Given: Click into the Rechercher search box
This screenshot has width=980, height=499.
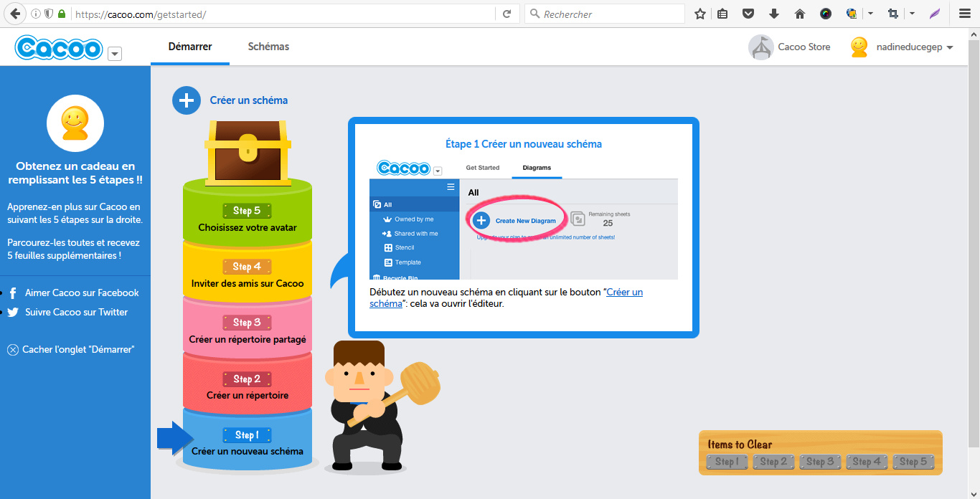Looking at the screenshot, I should pyautogui.click(x=606, y=14).
